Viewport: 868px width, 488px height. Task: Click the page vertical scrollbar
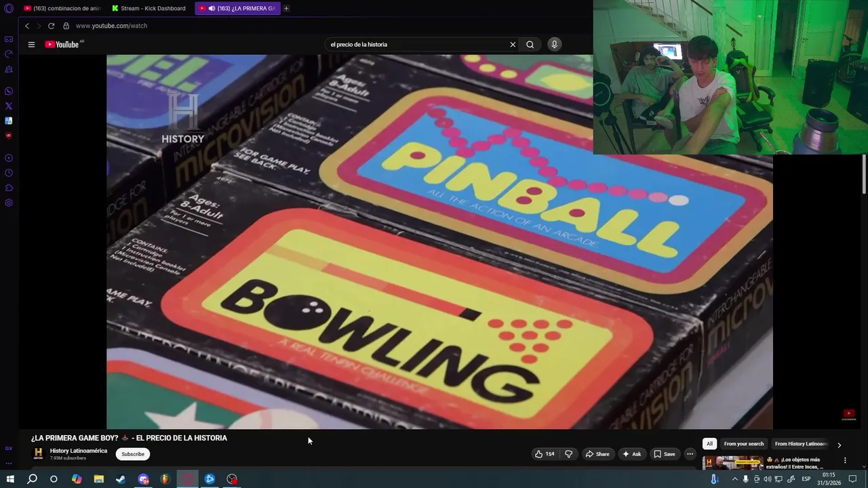click(864, 174)
